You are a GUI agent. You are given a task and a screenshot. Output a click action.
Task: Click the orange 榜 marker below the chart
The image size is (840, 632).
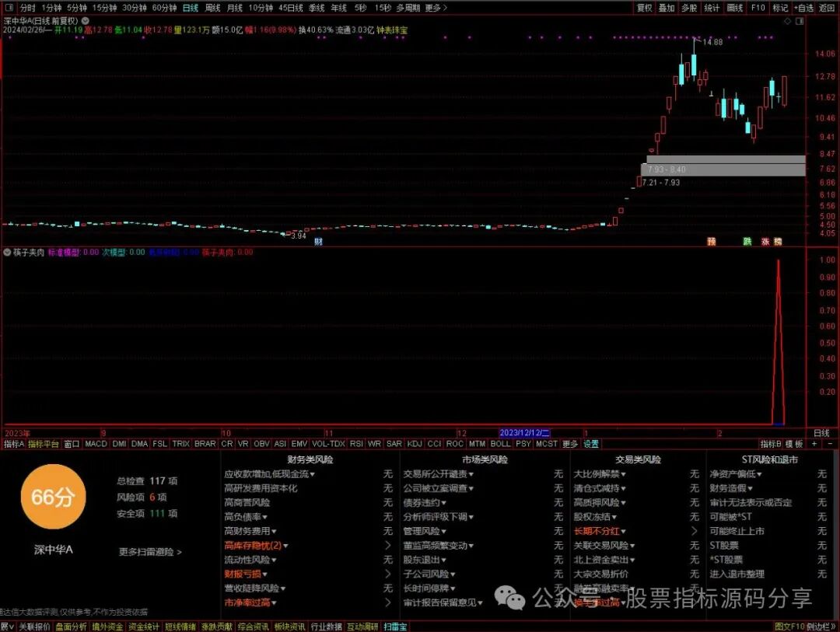click(778, 242)
